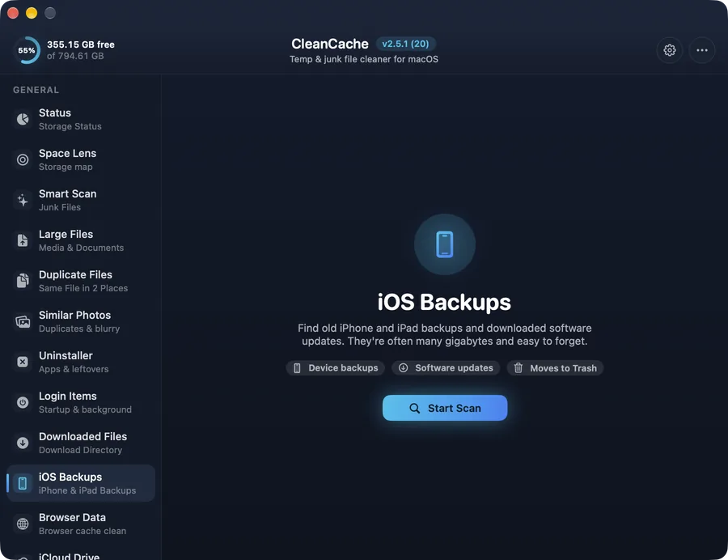Click the Login Items power icon
Viewport: 728px width, 560px height.
[23, 402]
